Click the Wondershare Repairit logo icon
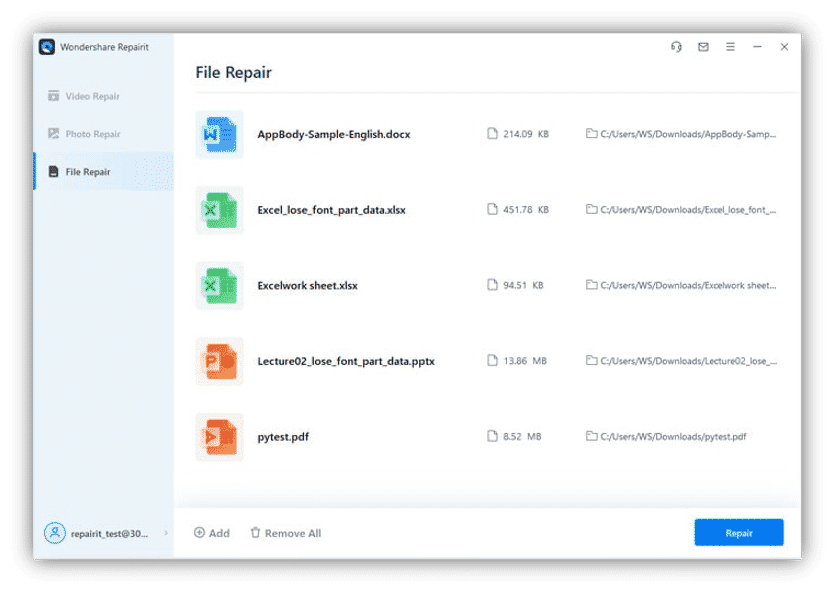Screen dimensions: 833x591 (x=47, y=47)
